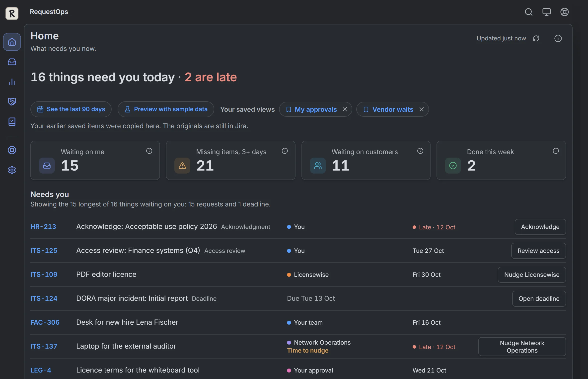Click Nudge Network Operations button
The width and height of the screenshot is (588, 379).
click(522, 347)
